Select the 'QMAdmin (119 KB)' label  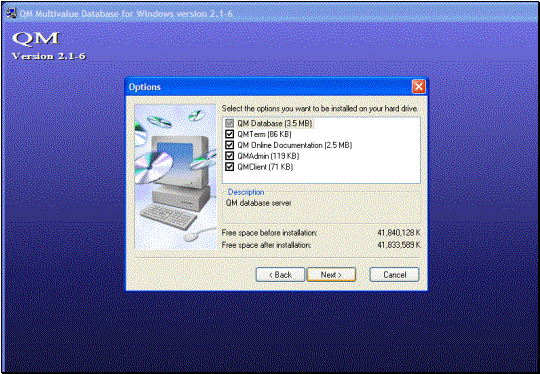pos(268,156)
